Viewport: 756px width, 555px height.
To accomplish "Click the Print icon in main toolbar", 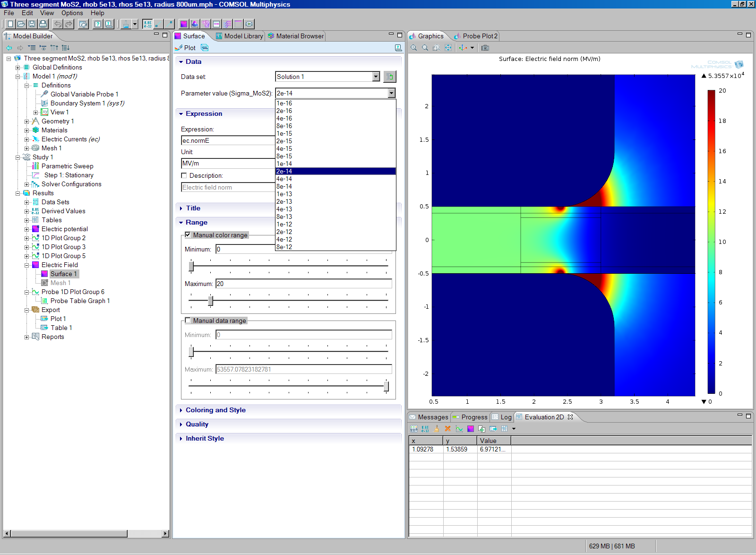I will [x=43, y=24].
